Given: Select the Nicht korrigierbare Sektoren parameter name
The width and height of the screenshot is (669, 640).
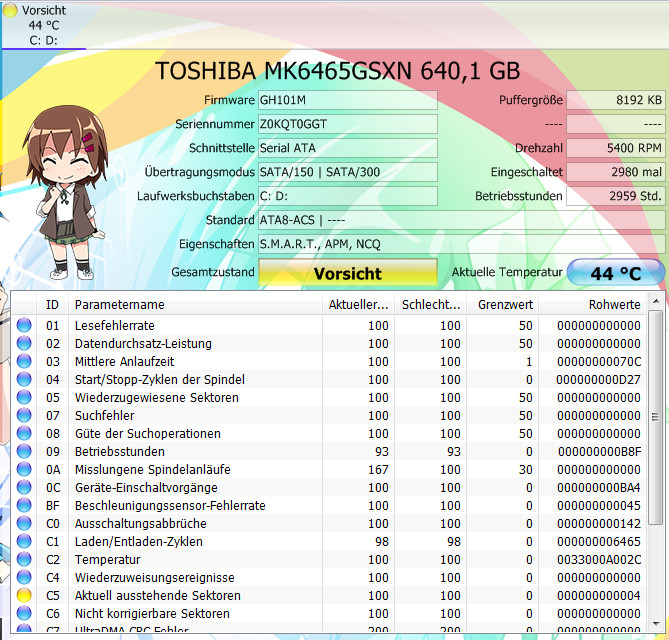Looking at the screenshot, I should (x=152, y=614).
